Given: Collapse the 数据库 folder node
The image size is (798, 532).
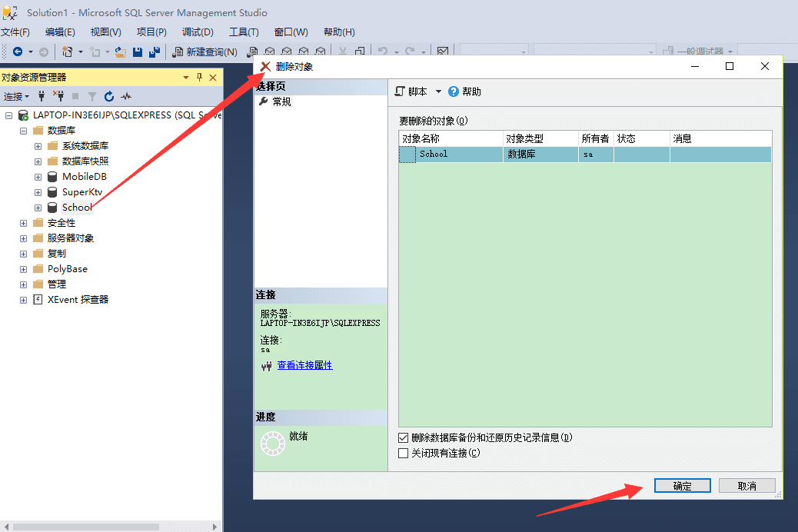Looking at the screenshot, I should [x=23, y=131].
